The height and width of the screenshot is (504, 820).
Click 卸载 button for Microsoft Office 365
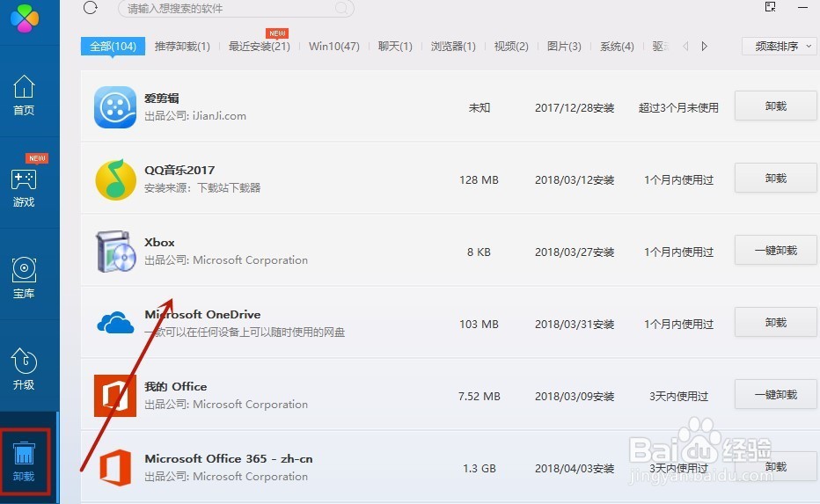click(x=775, y=466)
